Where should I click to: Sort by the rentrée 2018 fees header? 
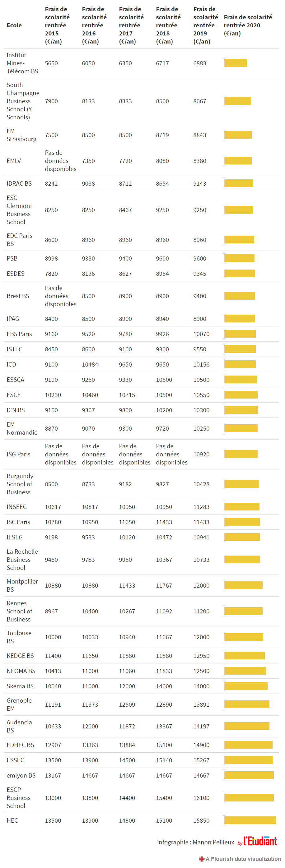168,25
